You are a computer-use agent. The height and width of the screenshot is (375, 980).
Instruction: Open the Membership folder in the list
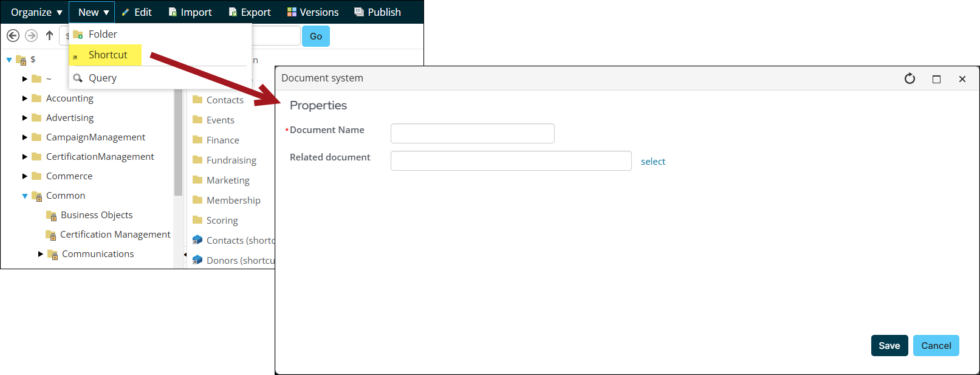coord(233,201)
